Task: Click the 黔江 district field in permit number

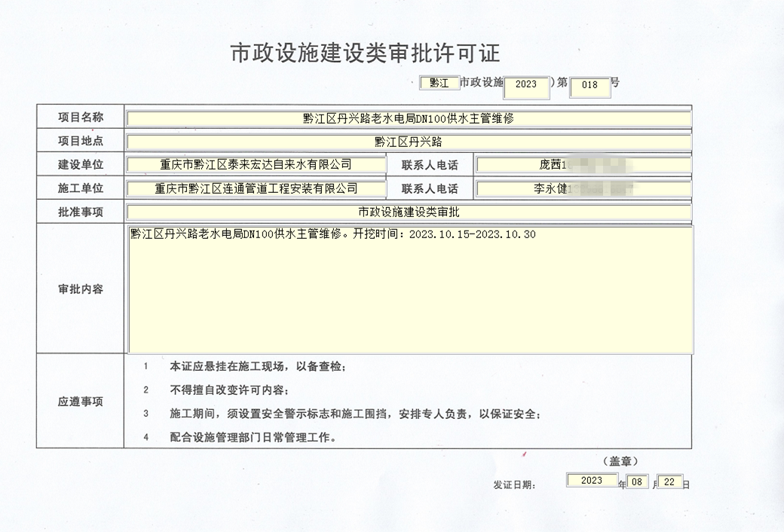Action: tap(439, 83)
